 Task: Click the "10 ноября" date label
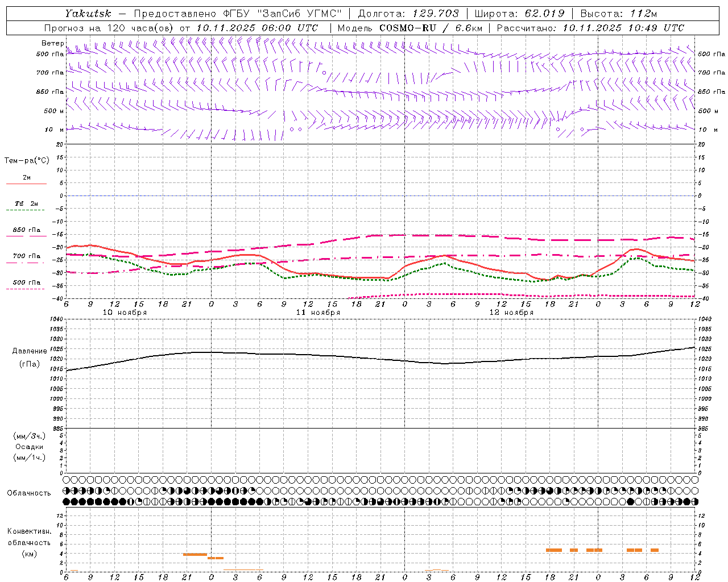(125, 313)
